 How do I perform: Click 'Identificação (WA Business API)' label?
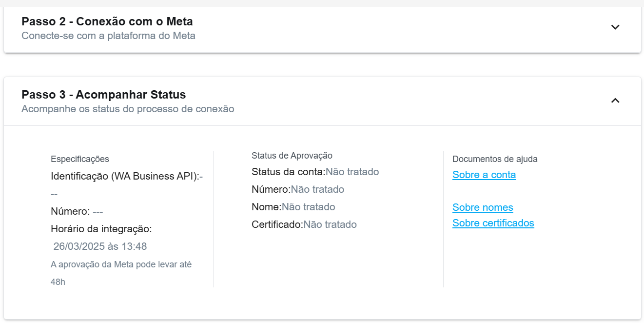[125, 177]
